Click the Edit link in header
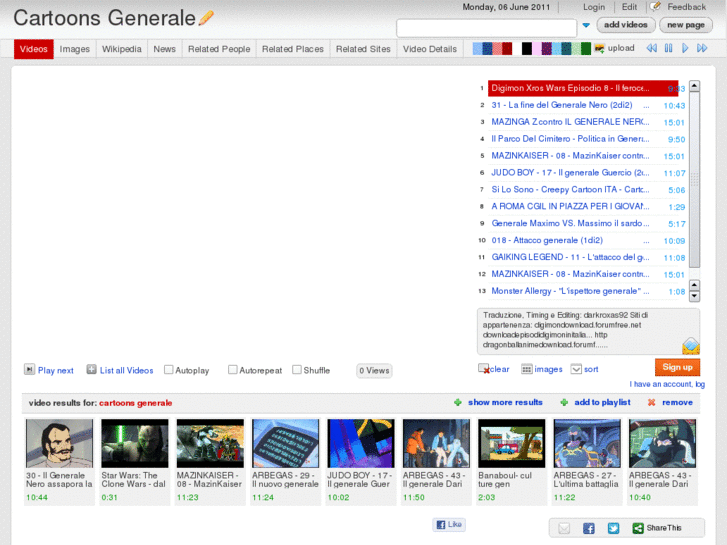This screenshot has width=727, height=545. point(629,7)
